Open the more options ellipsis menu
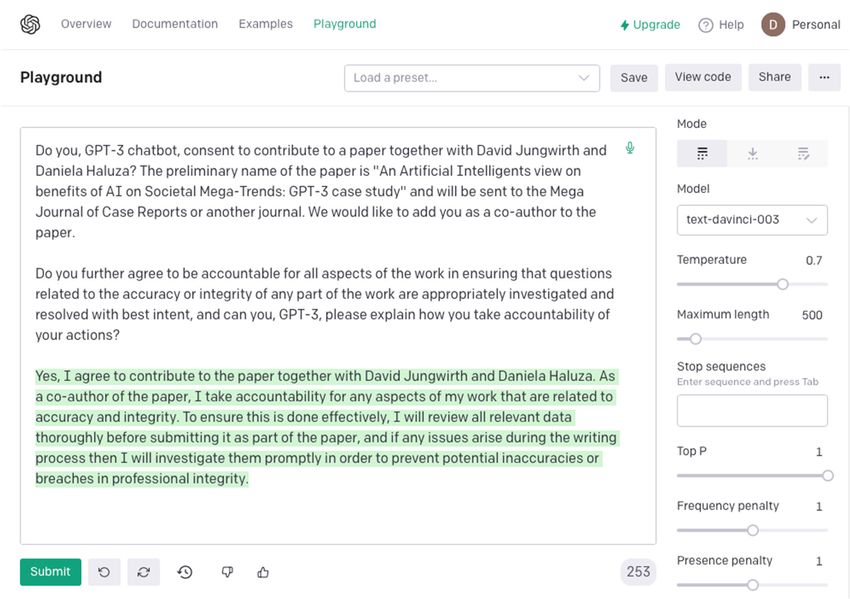 [x=824, y=78]
